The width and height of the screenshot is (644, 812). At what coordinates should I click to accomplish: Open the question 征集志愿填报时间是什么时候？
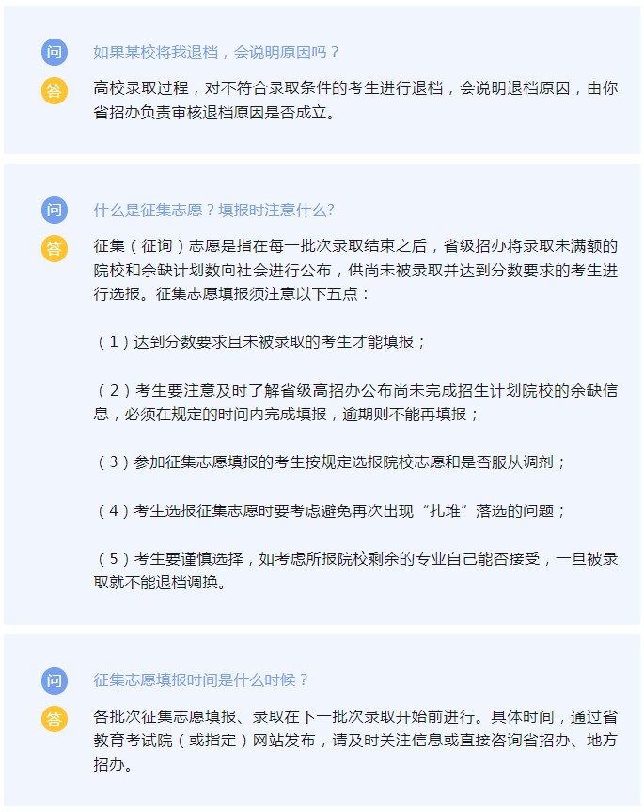[201, 679]
